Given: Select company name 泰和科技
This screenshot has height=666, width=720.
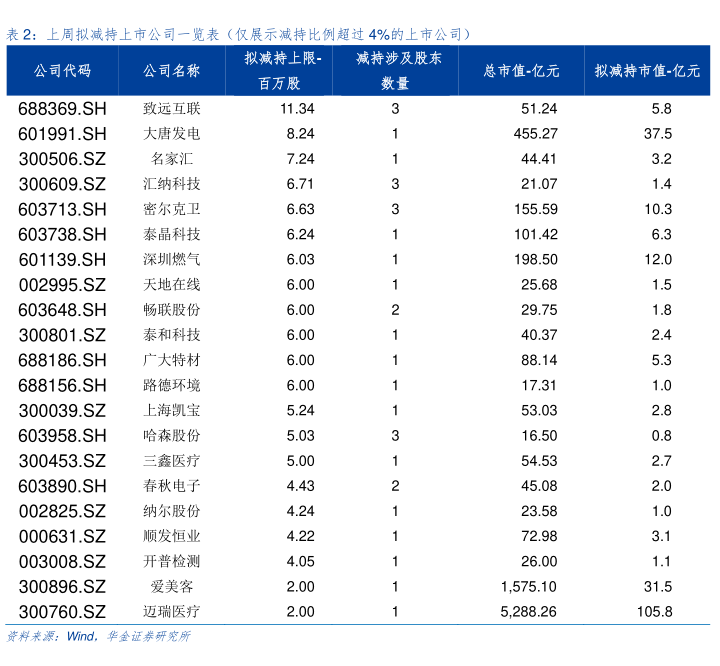Looking at the screenshot, I should (x=172, y=335).
